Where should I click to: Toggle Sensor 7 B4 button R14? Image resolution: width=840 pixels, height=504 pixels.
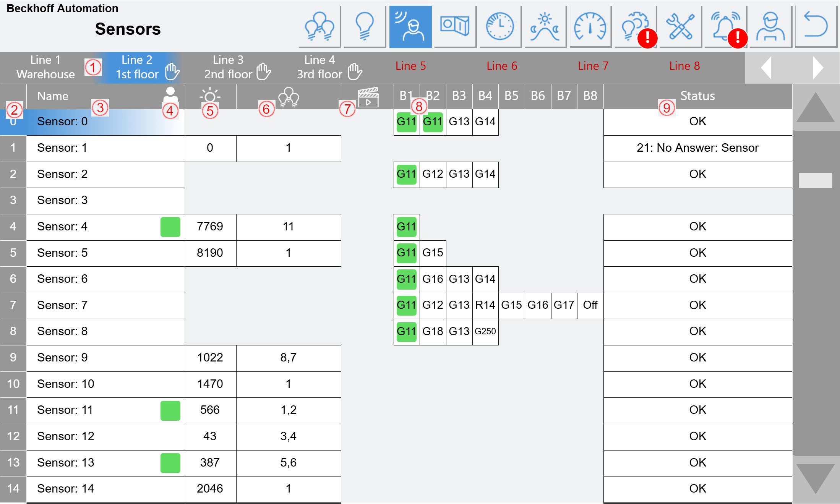pyautogui.click(x=485, y=305)
